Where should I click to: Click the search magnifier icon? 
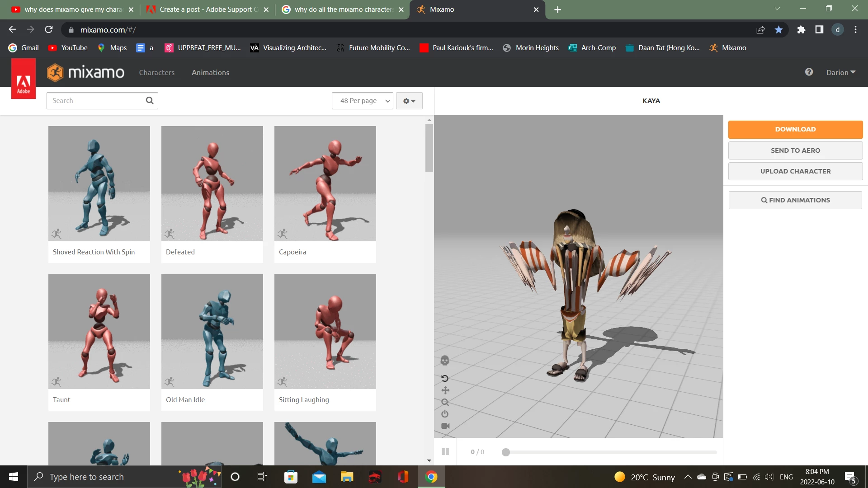pos(150,100)
